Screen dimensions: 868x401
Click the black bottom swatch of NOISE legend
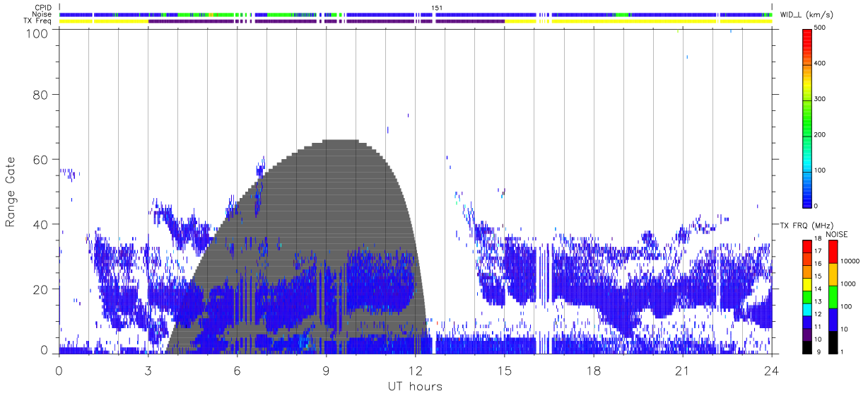(x=833, y=342)
